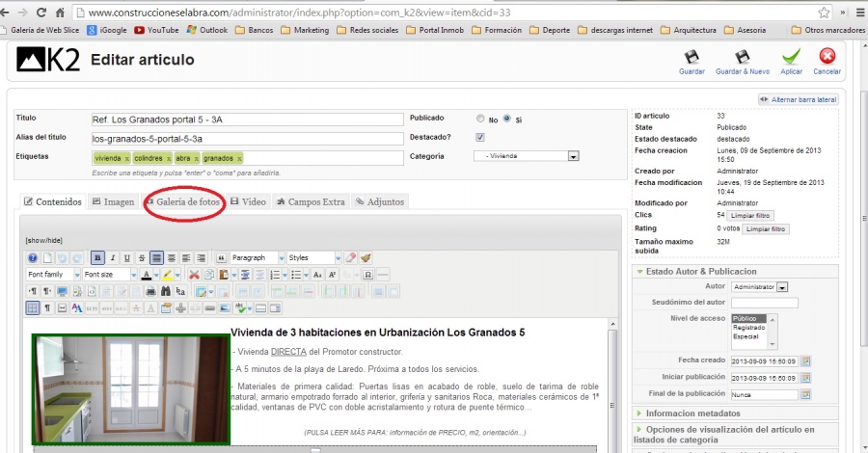The image size is (868, 453).
Task: Apply superscript formatting
Action: point(332,275)
